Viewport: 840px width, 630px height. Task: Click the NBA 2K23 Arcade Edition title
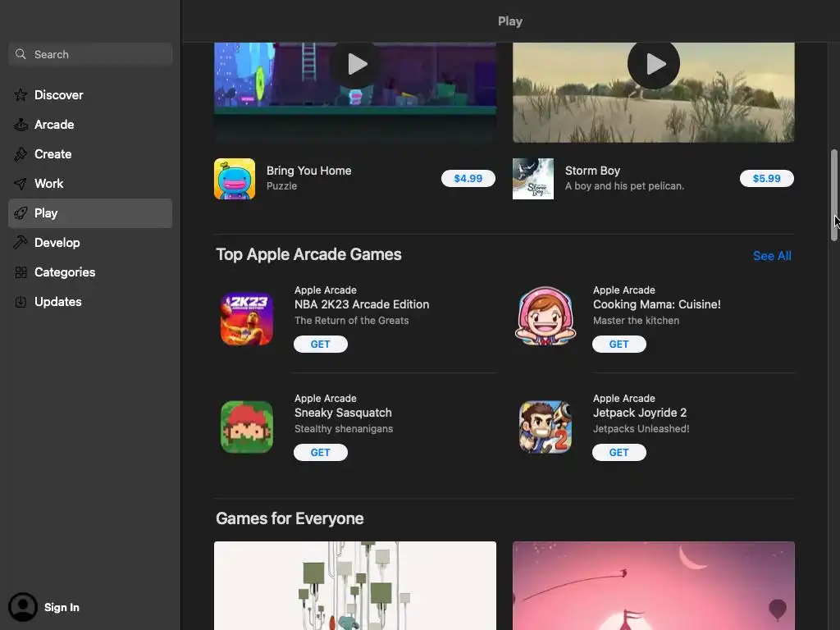point(362,304)
